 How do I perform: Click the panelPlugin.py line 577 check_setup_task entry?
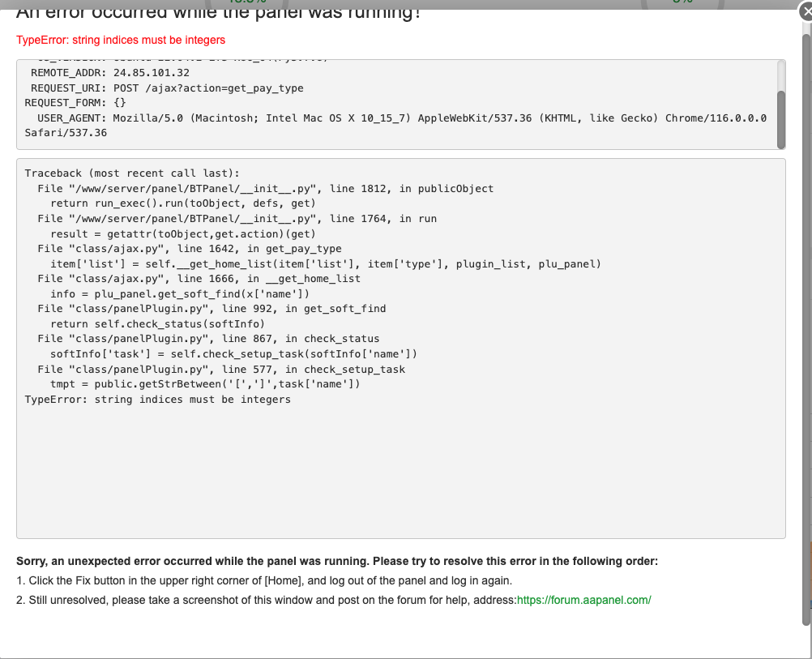click(x=221, y=370)
